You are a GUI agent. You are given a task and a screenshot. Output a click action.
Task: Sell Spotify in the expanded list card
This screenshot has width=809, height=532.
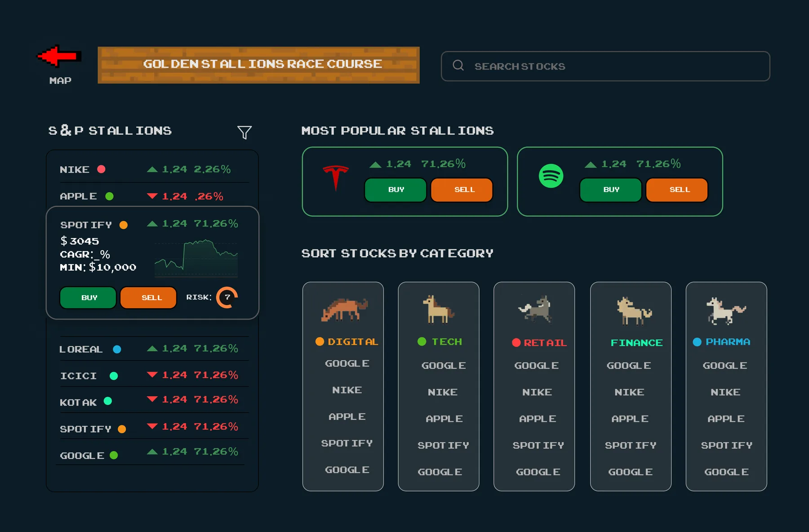[148, 297]
